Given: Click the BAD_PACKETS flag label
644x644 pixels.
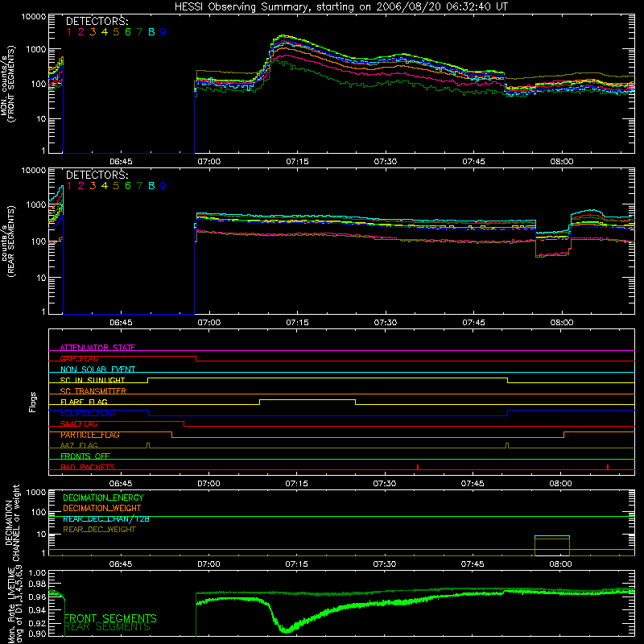Looking at the screenshot, I should 88,467.
